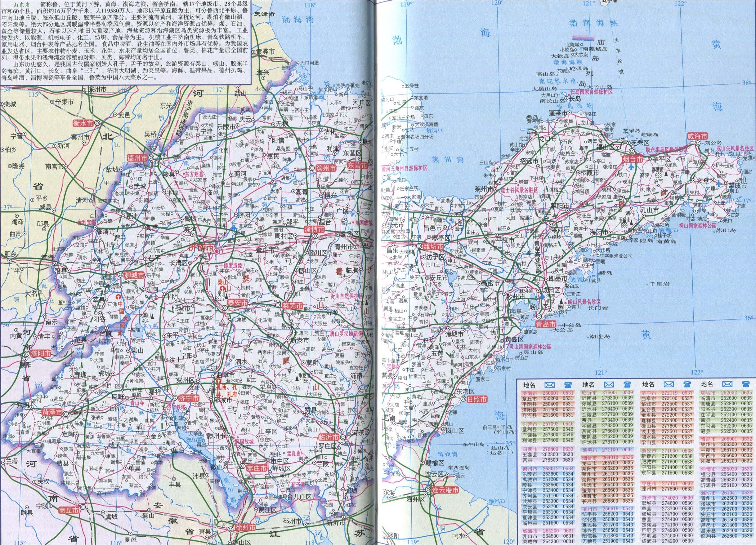This screenshot has height=545, width=756.
Task: Click the red capital circle marker of 济南市
Action: pyautogui.click(x=217, y=251)
